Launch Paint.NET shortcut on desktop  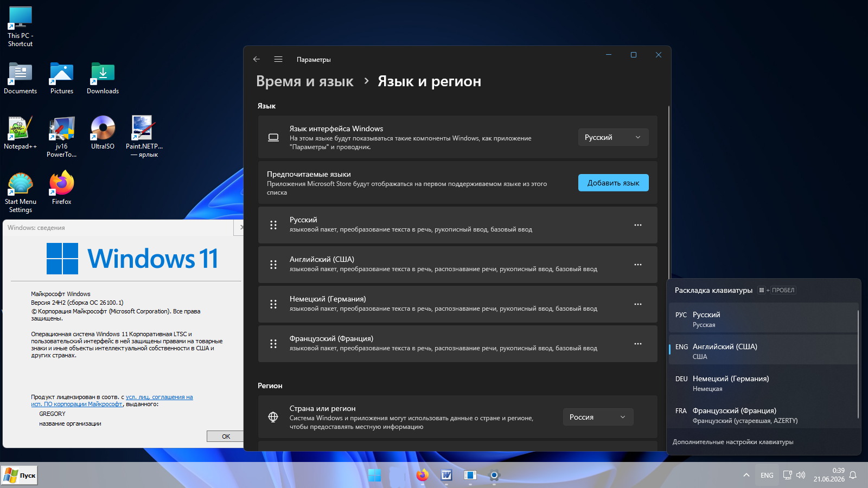pyautogui.click(x=144, y=136)
